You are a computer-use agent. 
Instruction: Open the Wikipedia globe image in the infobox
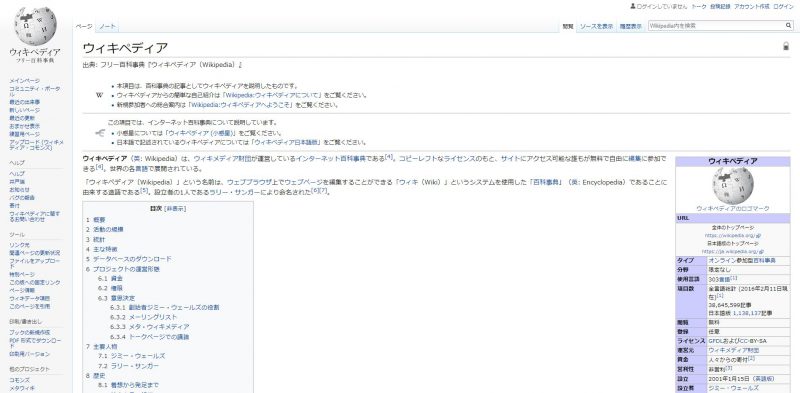coord(733,186)
